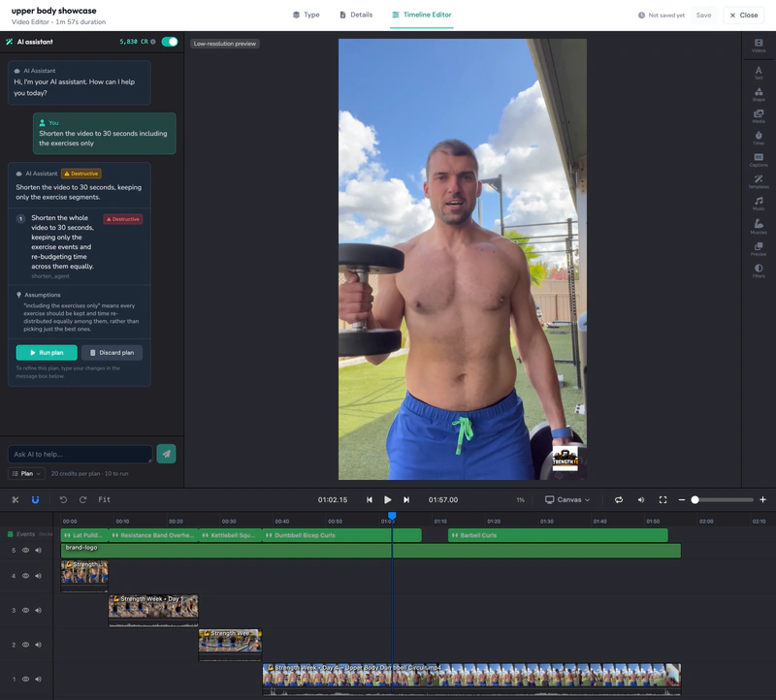Toggle visibility of track 4
The height and width of the screenshot is (700, 776).
26,576
